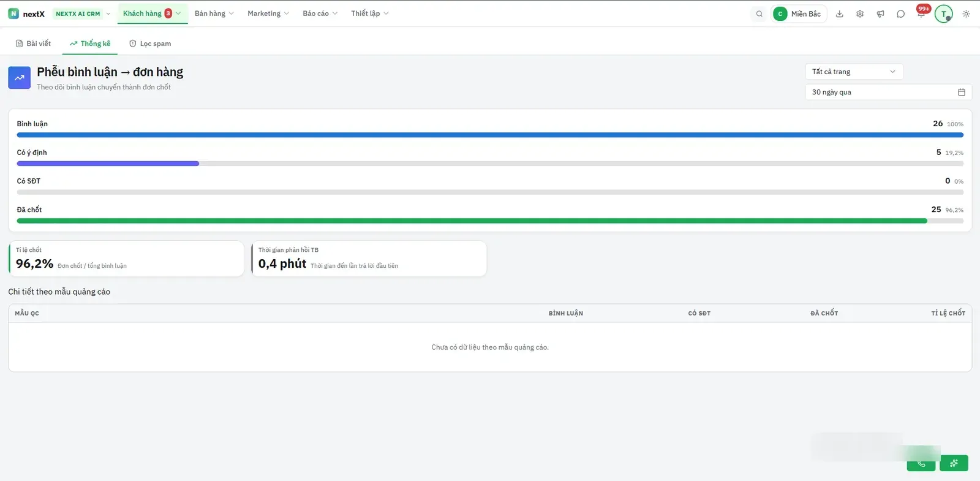Click the TỈ LỆ CHỐT column header
The width and height of the screenshot is (980, 481).
[x=948, y=313]
